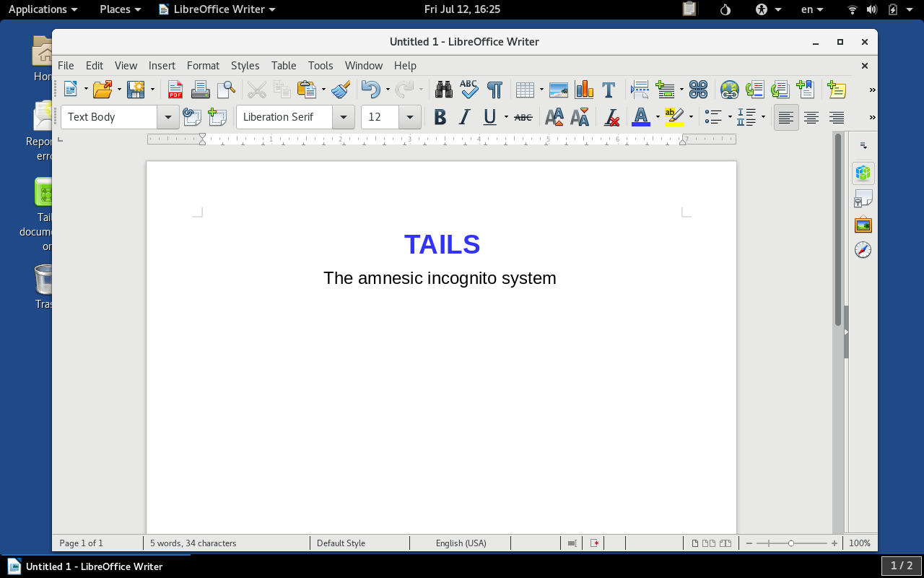Click the Paste clipboard icon

[307, 90]
